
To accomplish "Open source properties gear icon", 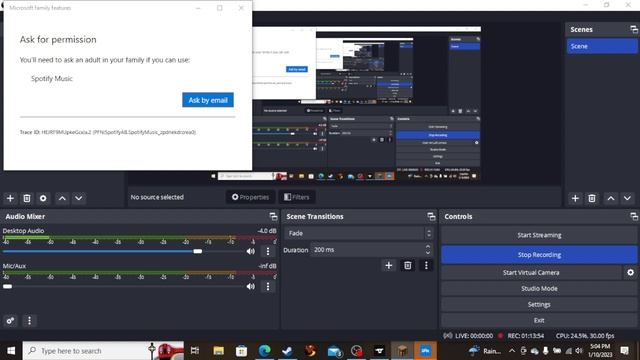I will click(43, 198).
